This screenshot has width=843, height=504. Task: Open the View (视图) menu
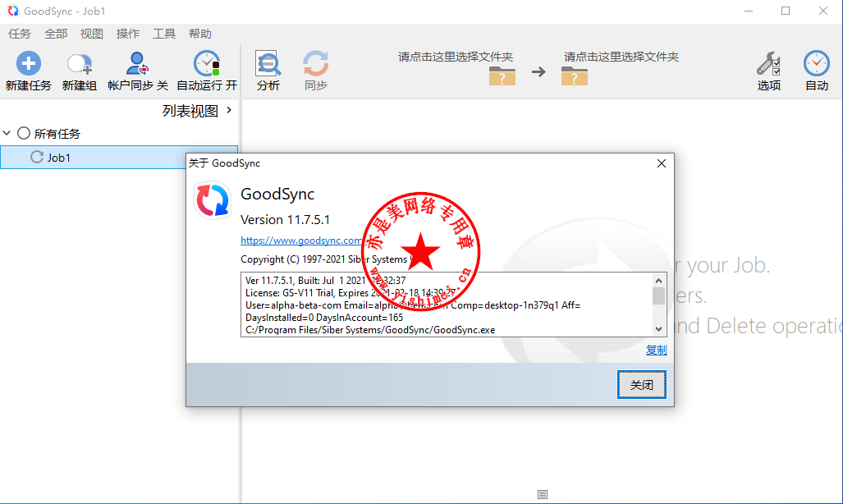(x=92, y=34)
